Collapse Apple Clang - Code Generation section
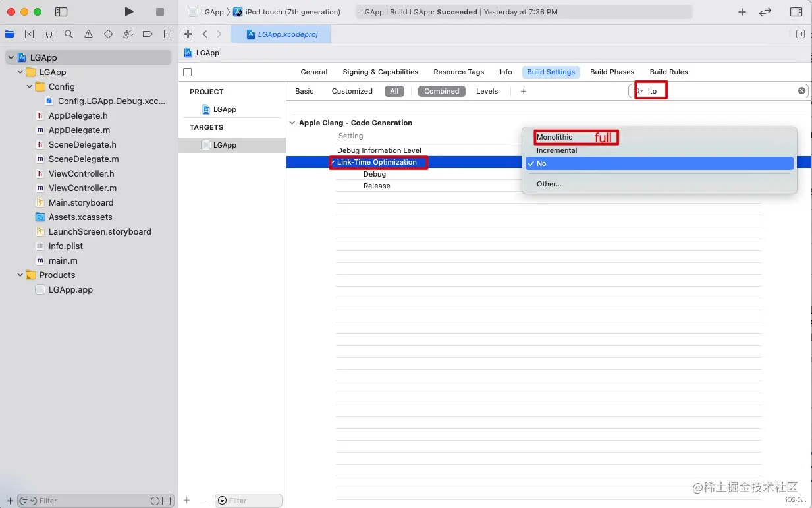This screenshot has width=812, height=508. coord(292,123)
